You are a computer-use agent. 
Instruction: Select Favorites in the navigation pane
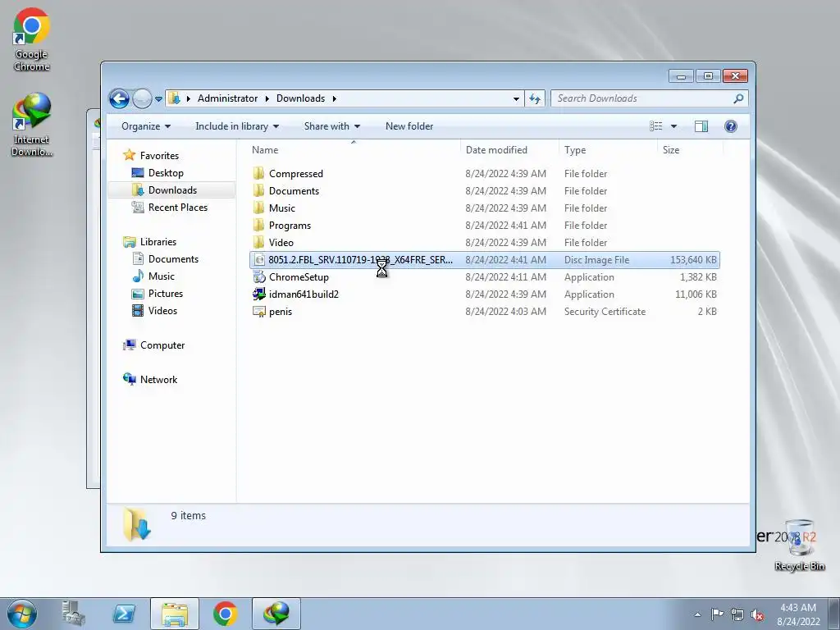point(159,156)
